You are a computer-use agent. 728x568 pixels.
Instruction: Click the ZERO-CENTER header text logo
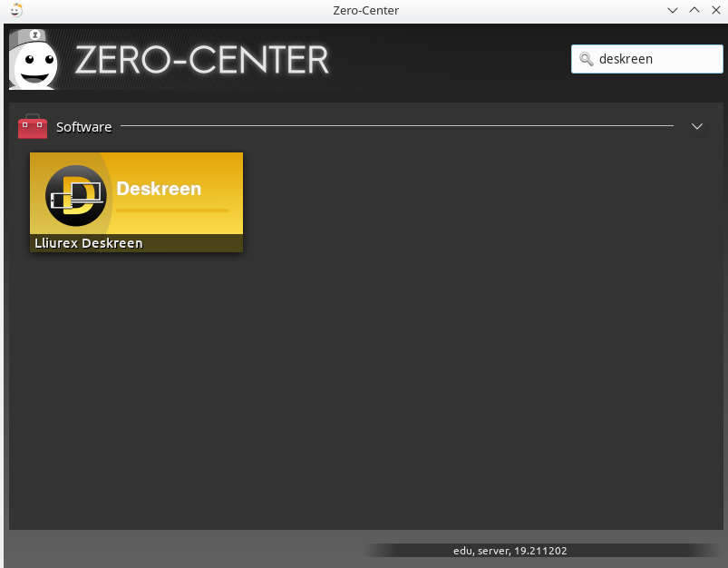(201, 61)
